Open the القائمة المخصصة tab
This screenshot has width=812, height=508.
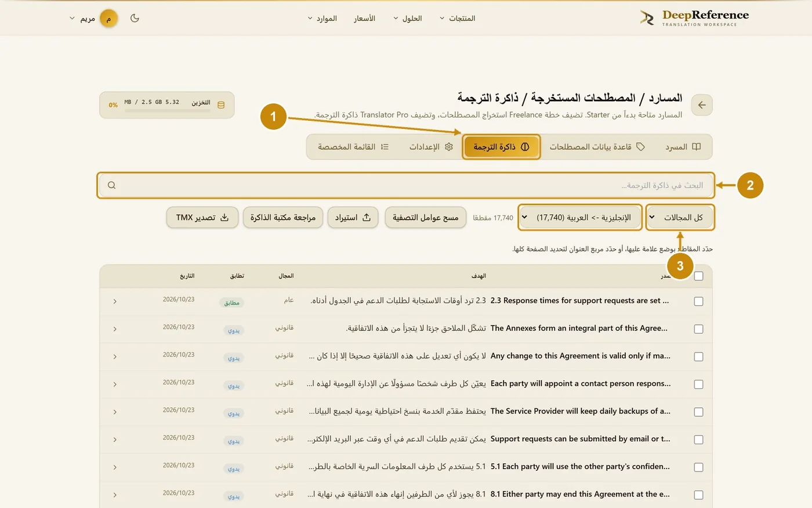353,147
